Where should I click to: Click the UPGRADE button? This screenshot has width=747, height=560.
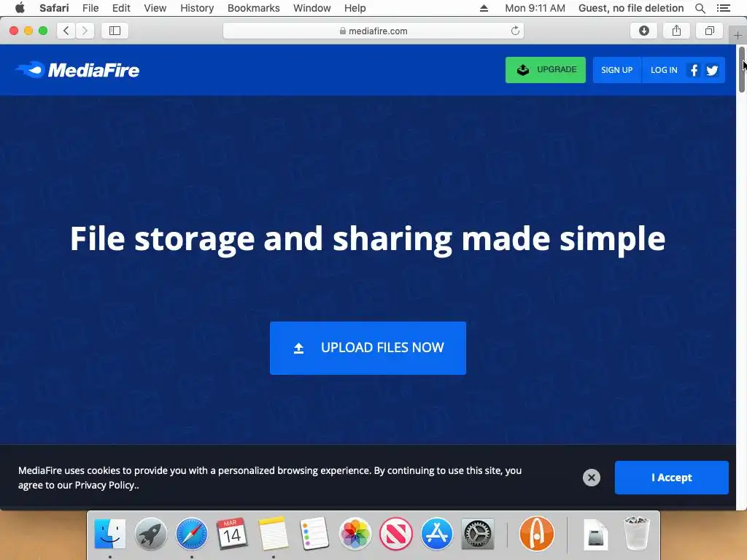tap(546, 70)
